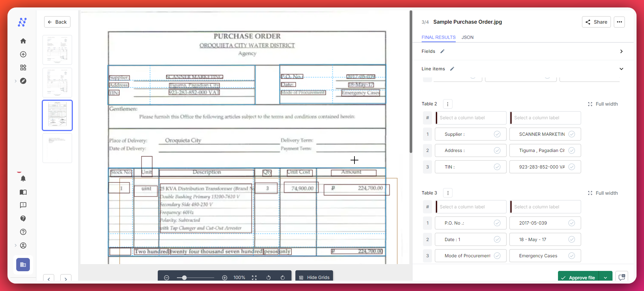Open Table 2 options menu
The width and height of the screenshot is (644, 291).
click(x=448, y=104)
